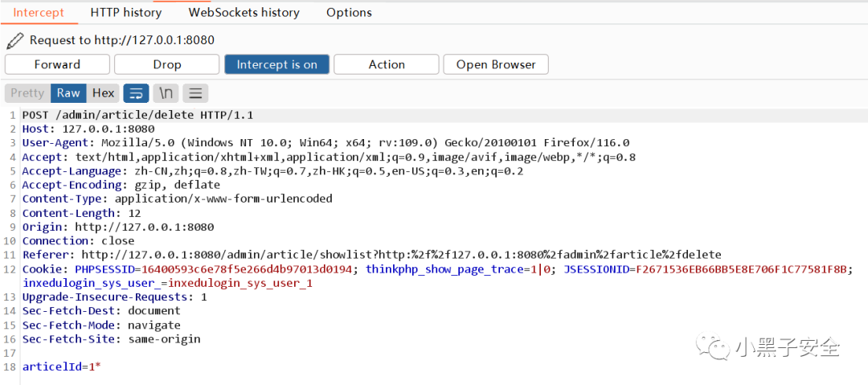Click the Accept: text/html header line

coord(329,158)
